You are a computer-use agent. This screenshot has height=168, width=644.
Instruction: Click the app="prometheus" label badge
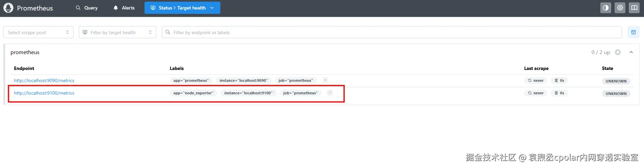pos(191,80)
